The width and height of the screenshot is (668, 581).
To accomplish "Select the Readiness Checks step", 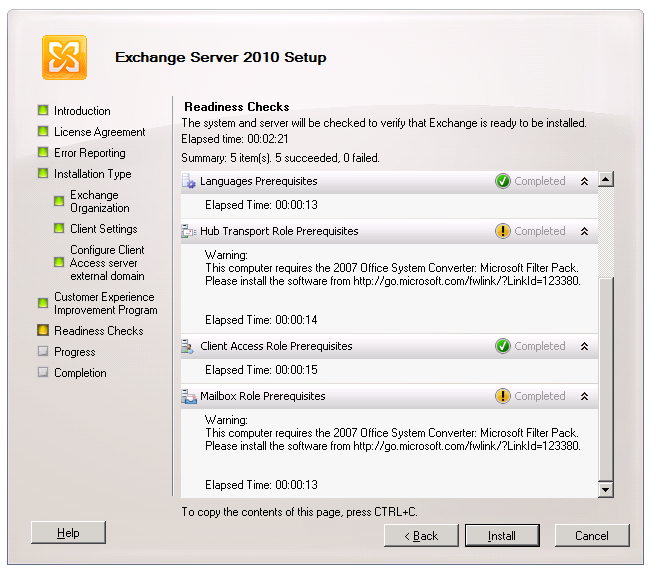I will click(x=99, y=331).
